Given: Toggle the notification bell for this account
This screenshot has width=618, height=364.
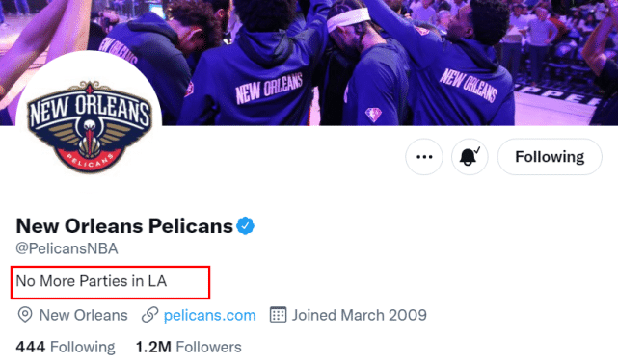Looking at the screenshot, I should click(470, 157).
